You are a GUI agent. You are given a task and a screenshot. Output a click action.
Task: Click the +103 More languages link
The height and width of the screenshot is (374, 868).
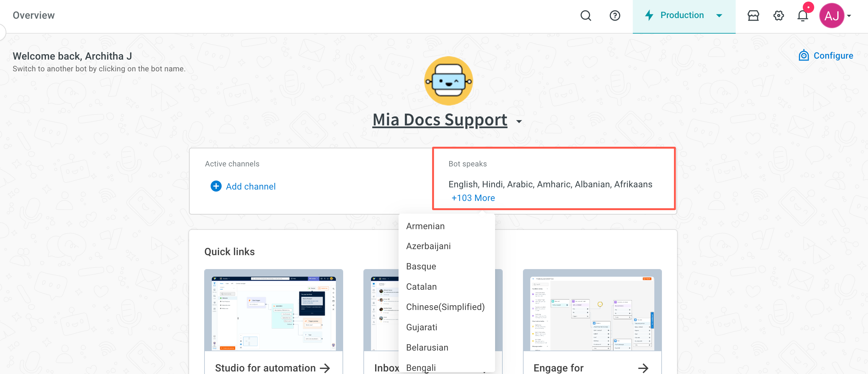[473, 198]
